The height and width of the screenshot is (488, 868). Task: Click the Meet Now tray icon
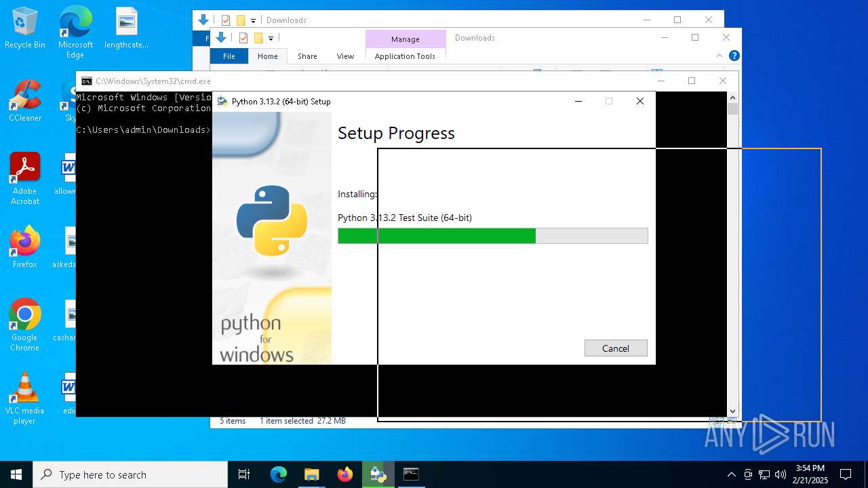click(x=748, y=474)
